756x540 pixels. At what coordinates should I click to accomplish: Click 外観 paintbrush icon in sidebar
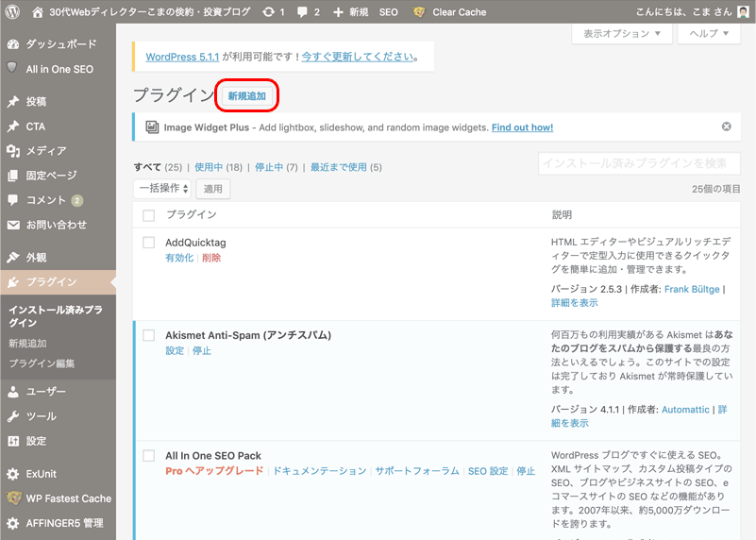[13, 258]
